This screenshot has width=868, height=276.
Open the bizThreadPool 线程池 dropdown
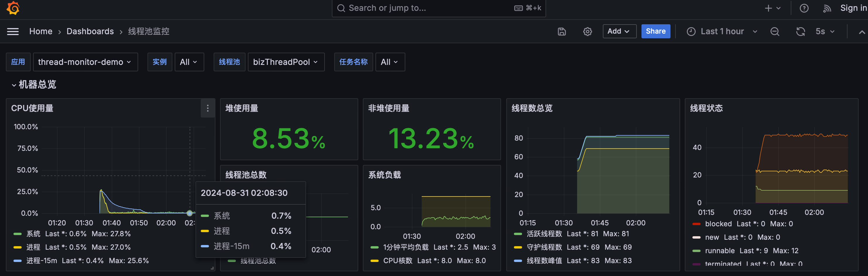286,62
